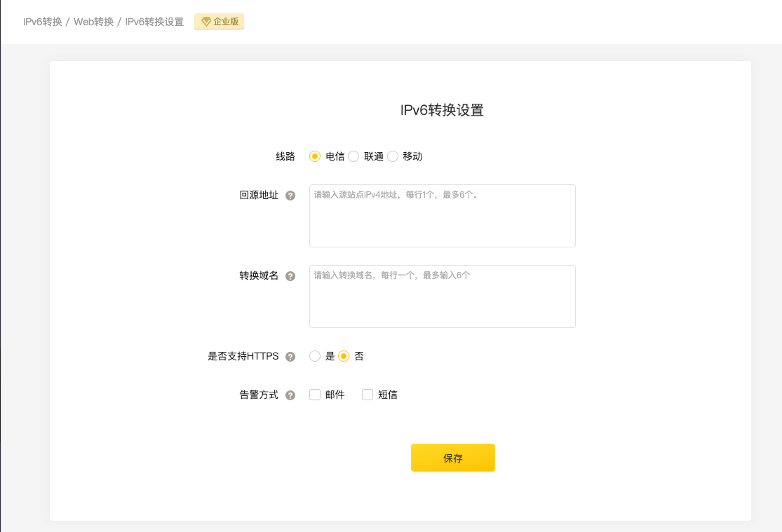Screen dimensions: 782x532
Task: Select the 电信 line radio button
Action: [x=315, y=156]
